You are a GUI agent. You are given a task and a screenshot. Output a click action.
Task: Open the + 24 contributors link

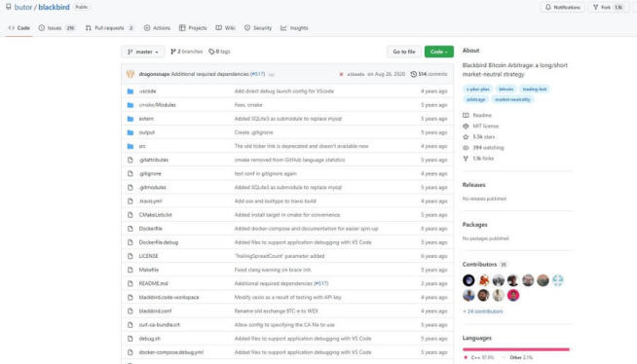pos(483,311)
